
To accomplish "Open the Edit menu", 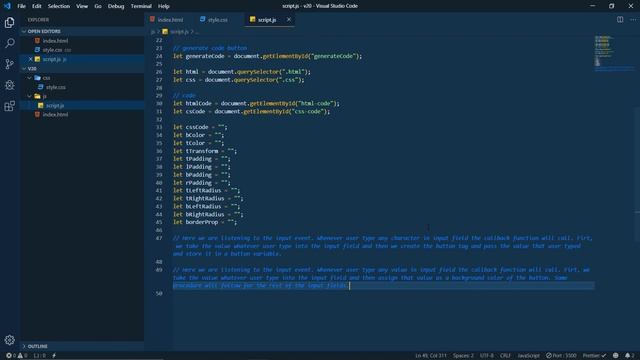I will (x=37, y=6).
